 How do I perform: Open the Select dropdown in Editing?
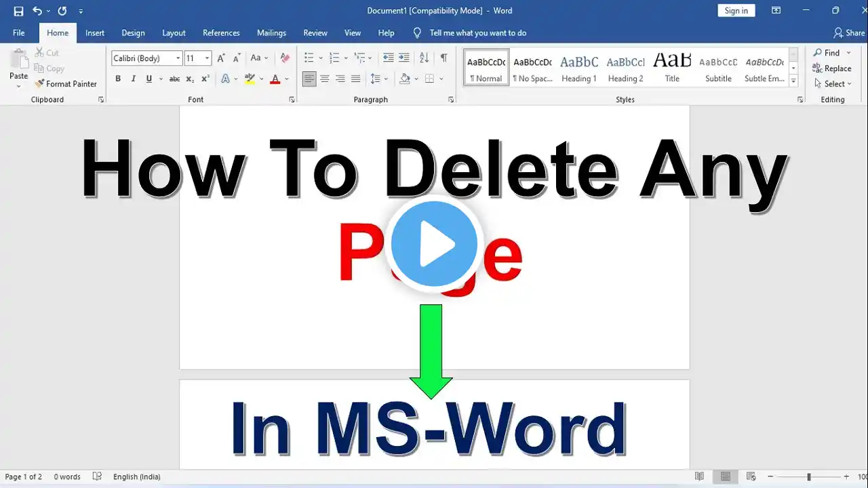click(833, 84)
